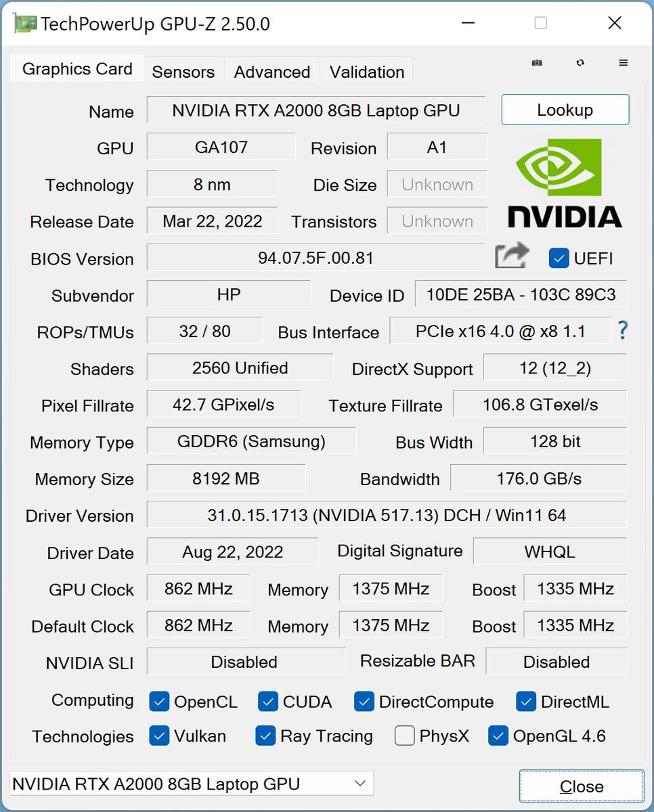Toggle the UEFI checkbox
Viewport: 654px width, 812px height.
(559, 258)
